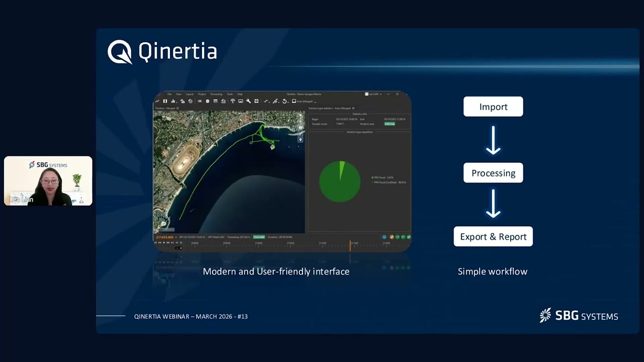Click the orange timeline cursor marker
Viewport: 644px width, 362px height.
click(x=350, y=245)
